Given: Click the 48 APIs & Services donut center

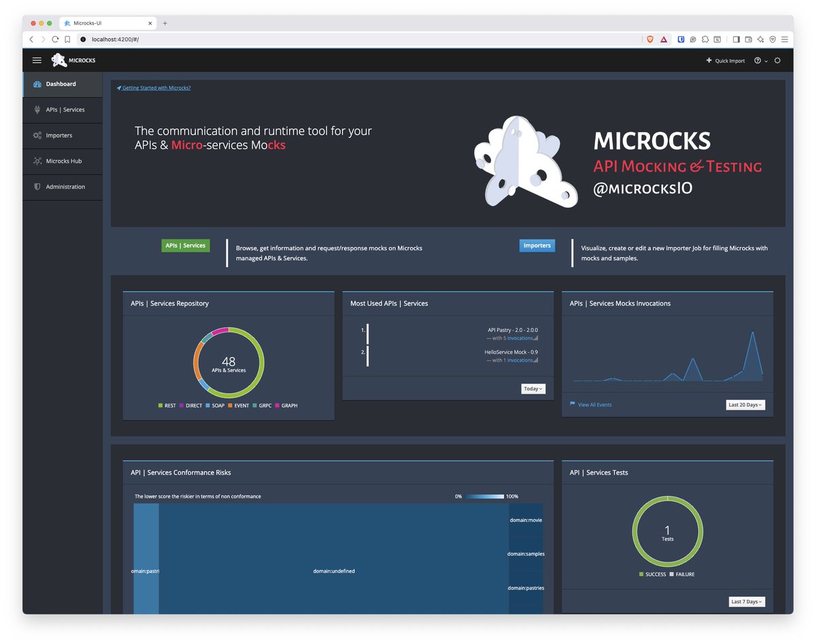Looking at the screenshot, I should pyautogui.click(x=228, y=365).
